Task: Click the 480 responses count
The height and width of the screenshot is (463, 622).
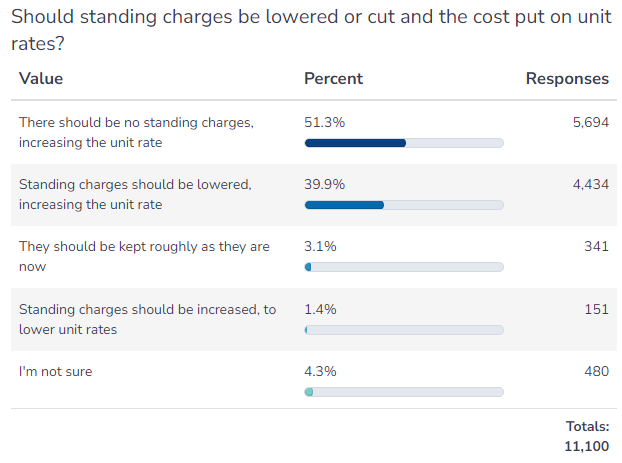Action: (596, 371)
